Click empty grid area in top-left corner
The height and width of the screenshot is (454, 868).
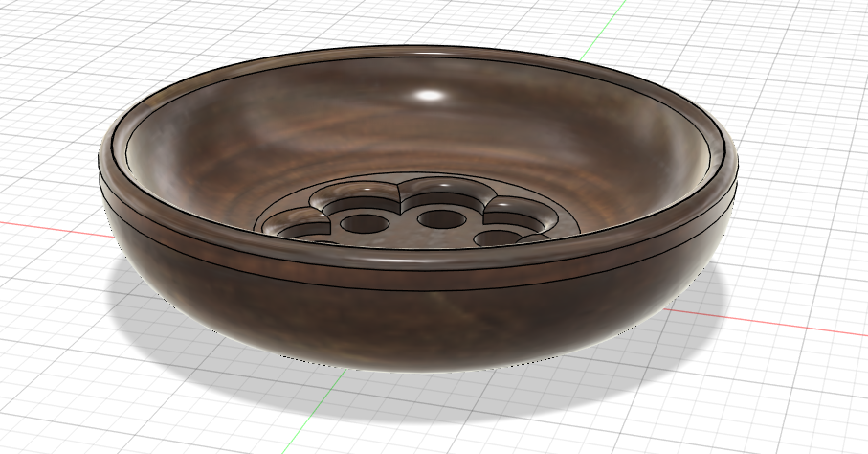48,38
